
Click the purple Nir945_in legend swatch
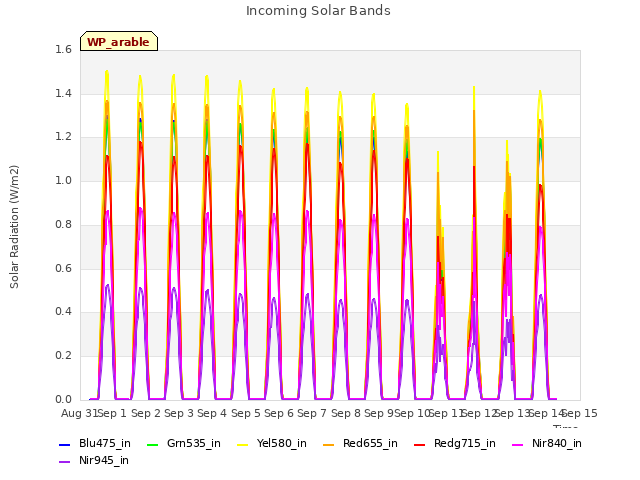point(64,462)
